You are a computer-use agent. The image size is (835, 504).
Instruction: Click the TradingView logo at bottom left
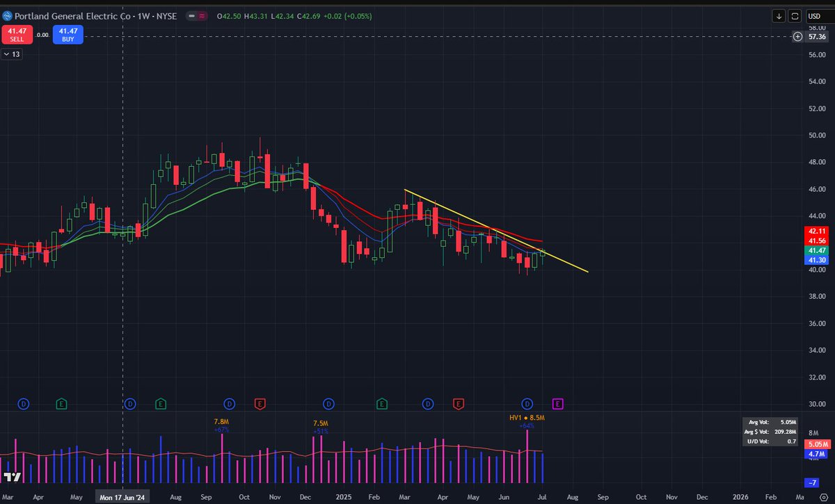click(x=11, y=477)
